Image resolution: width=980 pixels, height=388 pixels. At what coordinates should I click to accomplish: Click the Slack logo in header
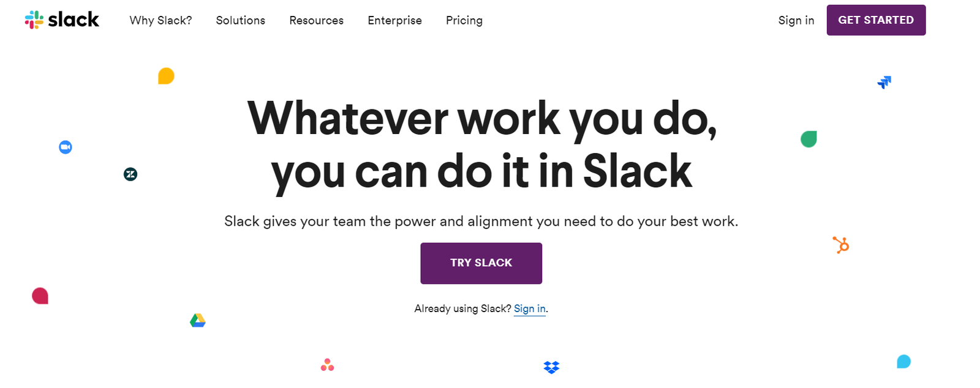click(62, 20)
